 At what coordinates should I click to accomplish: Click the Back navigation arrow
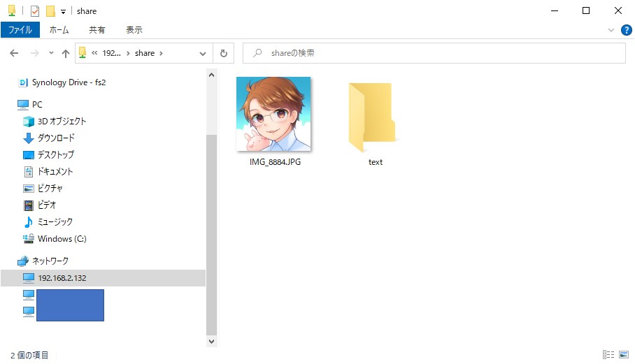coord(14,53)
